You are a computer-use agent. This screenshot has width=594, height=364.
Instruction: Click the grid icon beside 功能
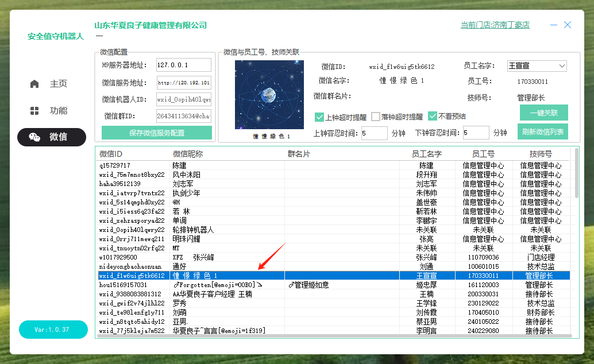[34, 111]
